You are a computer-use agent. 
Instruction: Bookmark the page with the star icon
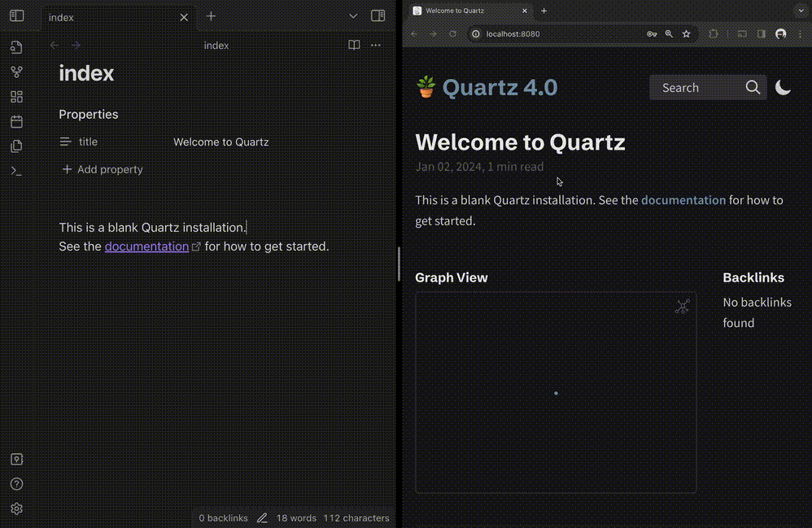pos(686,34)
